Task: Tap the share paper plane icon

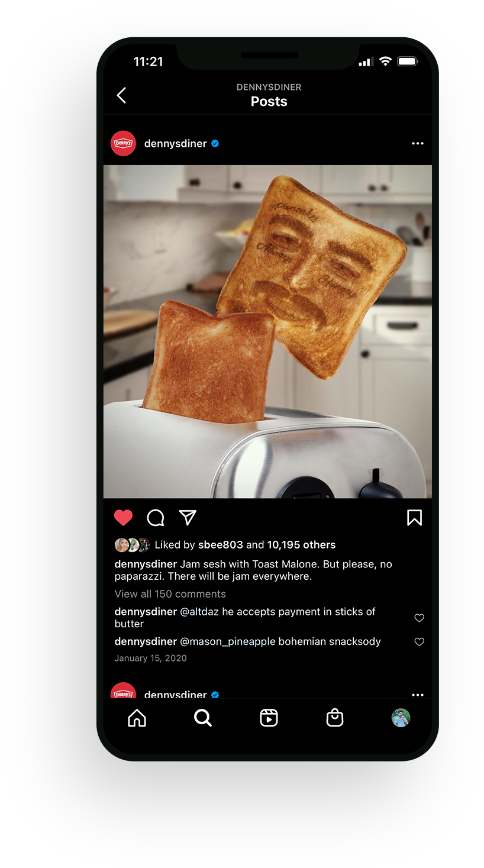Action: [188, 517]
